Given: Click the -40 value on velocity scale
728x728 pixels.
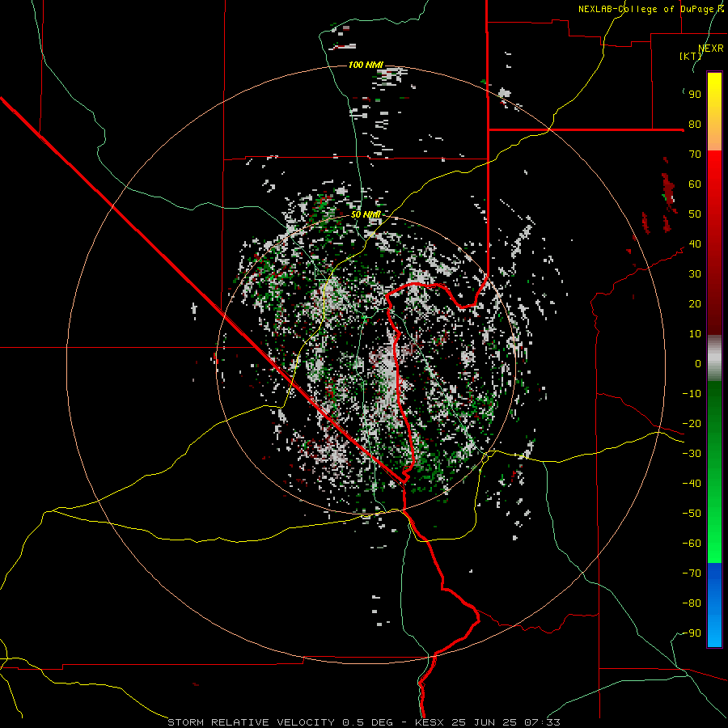Looking at the screenshot, I should (692, 484).
